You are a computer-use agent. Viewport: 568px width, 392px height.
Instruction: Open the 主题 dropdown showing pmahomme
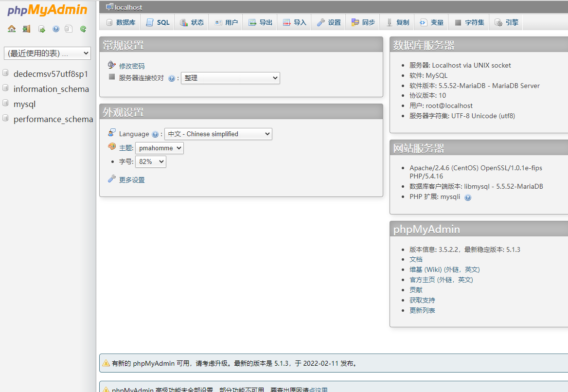(x=160, y=148)
